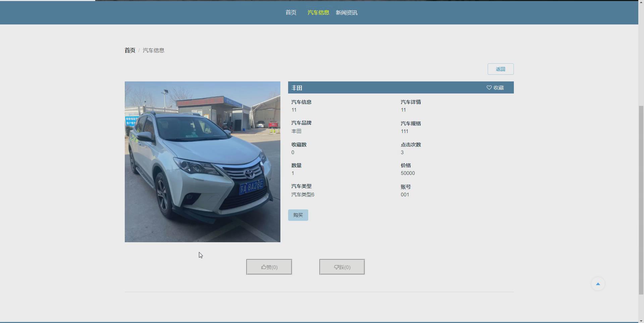This screenshot has height=323, width=644.
Task: Click the 账号 label
Action: click(406, 187)
